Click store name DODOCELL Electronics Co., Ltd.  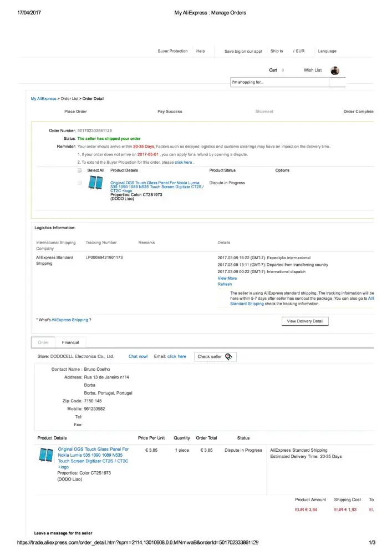pyautogui.click(x=82, y=356)
